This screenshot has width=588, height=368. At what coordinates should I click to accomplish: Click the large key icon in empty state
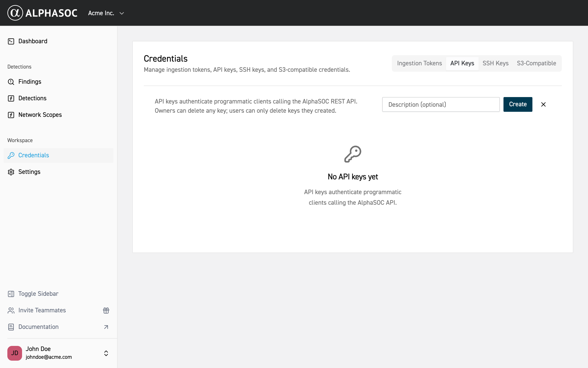(x=353, y=154)
